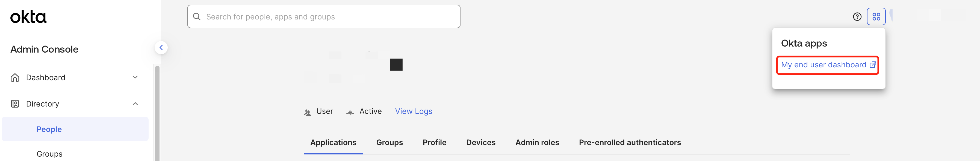Open the Okta apps grid icon

(x=876, y=17)
